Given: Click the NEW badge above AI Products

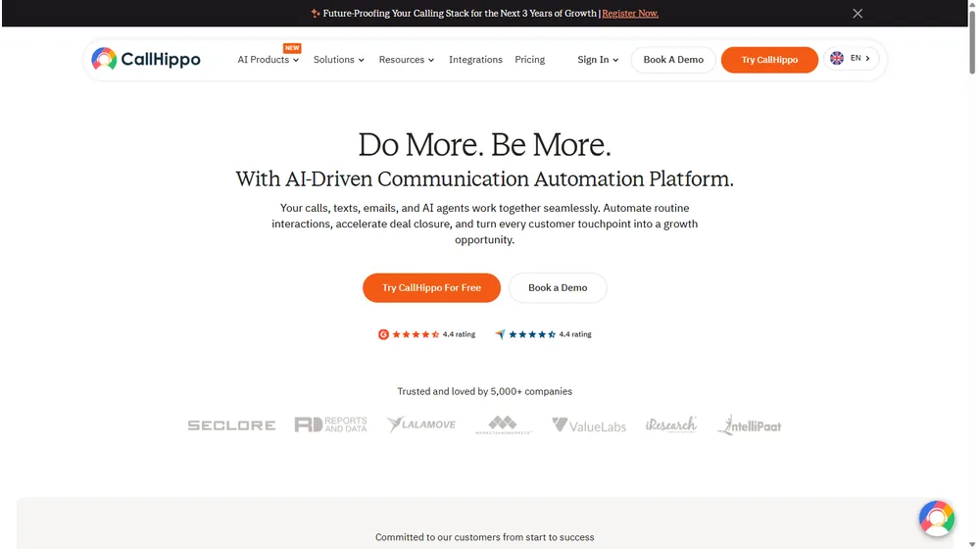Looking at the screenshot, I should pyautogui.click(x=292, y=48).
